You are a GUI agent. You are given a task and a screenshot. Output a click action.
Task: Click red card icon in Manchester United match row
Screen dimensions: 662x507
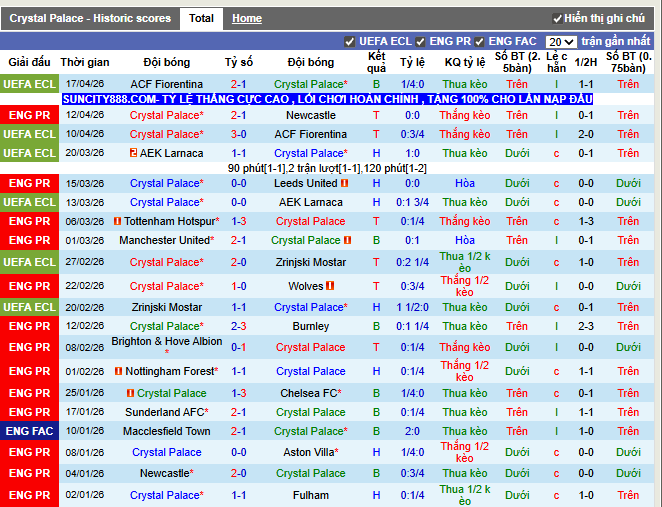347,241
